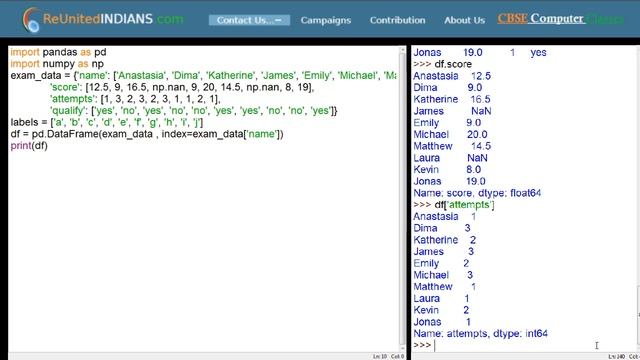Screen dimensions: 640x360
Task: Open the Campaigns menu item
Action: click(x=326, y=20)
